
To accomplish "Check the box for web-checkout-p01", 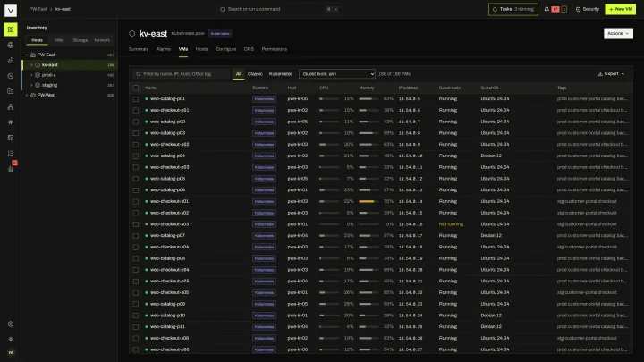I will [x=136, y=111].
